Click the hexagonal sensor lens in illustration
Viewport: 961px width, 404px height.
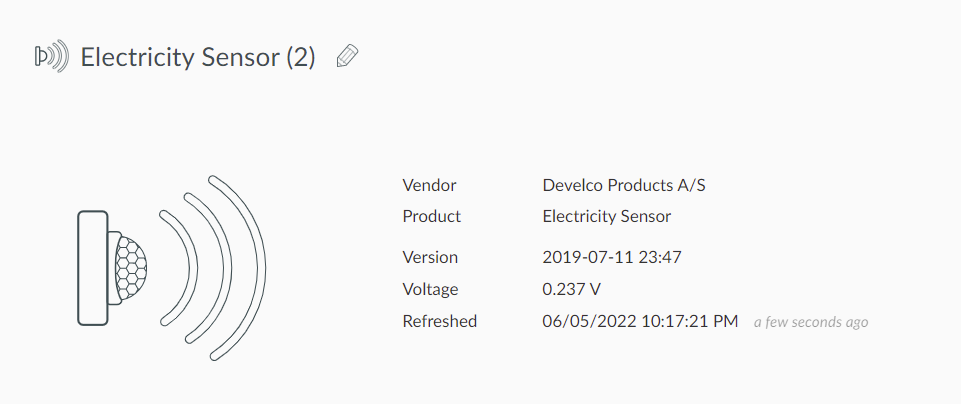click(x=131, y=268)
